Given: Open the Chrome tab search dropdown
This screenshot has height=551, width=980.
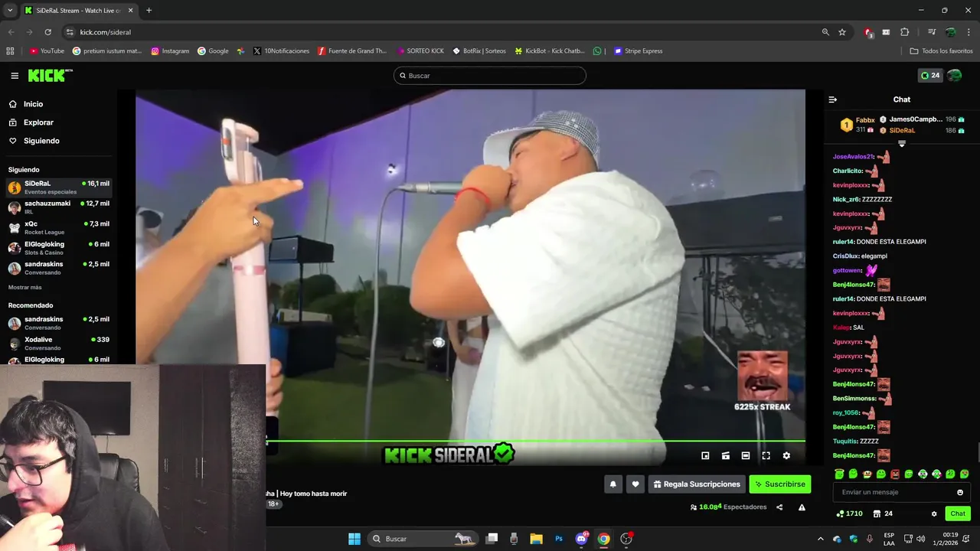Looking at the screenshot, I should [x=10, y=10].
